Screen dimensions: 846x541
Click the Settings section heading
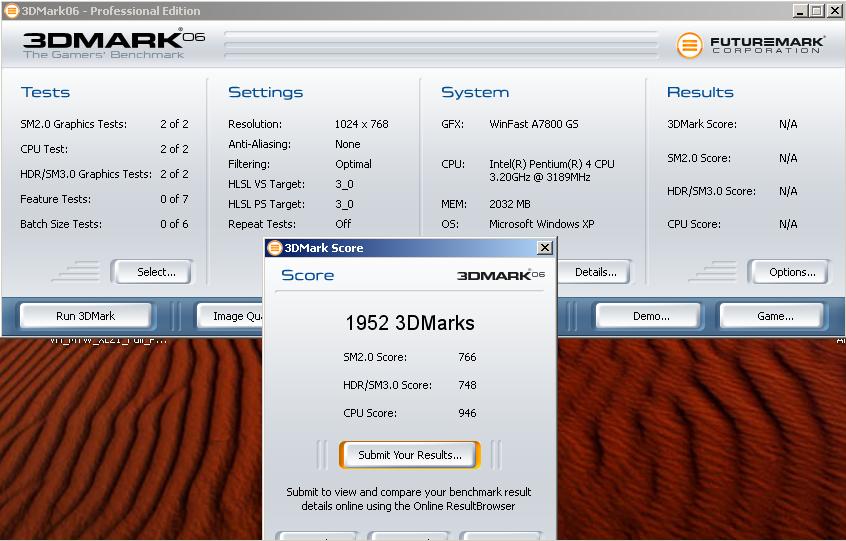point(265,92)
